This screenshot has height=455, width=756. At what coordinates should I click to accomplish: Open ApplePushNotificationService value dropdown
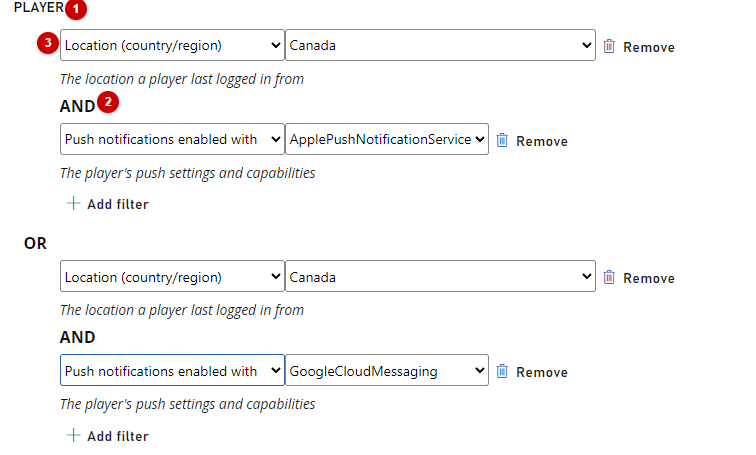[387, 139]
